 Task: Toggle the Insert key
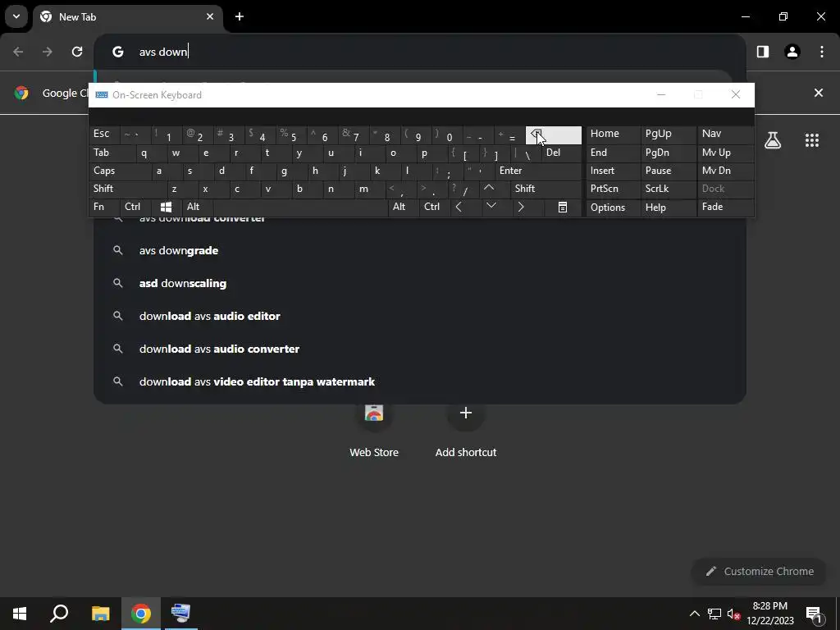click(x=613, y=171)
